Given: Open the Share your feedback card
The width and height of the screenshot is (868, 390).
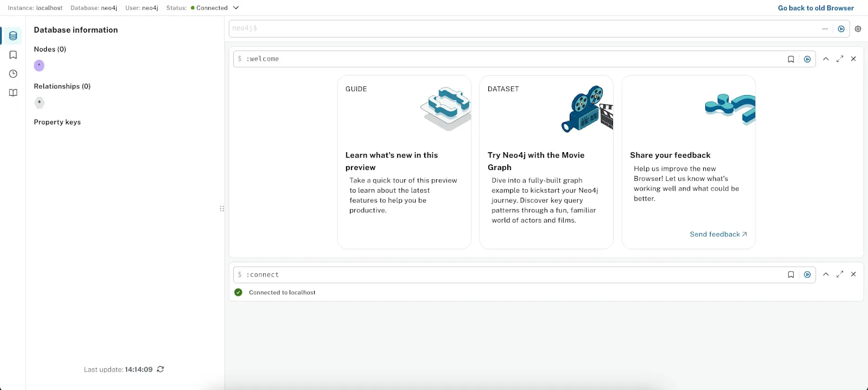Looking at the screenshot, I should 688,162.
